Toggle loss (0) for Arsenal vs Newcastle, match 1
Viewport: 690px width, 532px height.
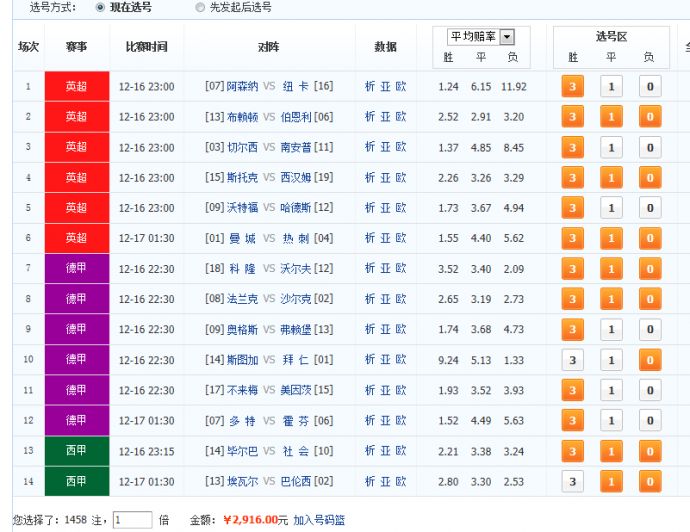coord(650,87)
